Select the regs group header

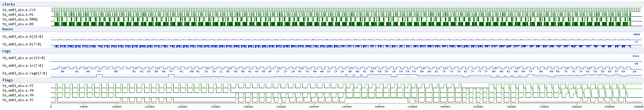[7, 51]
